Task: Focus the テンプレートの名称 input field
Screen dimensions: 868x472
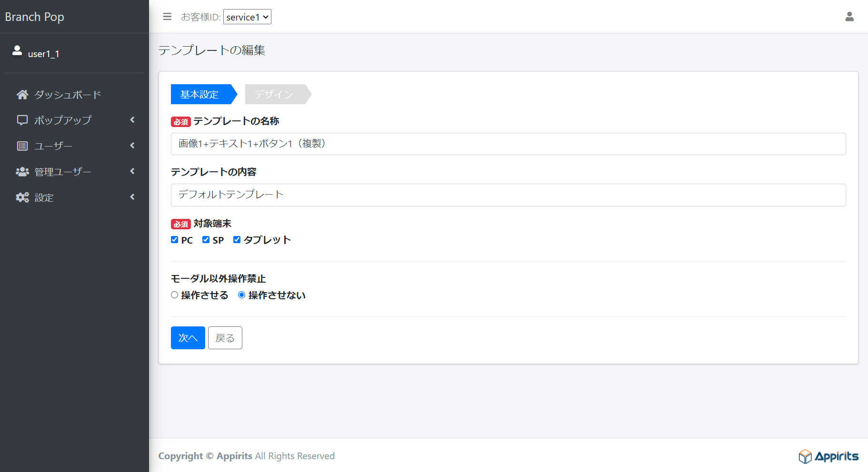Action: (x=509, y=144)
